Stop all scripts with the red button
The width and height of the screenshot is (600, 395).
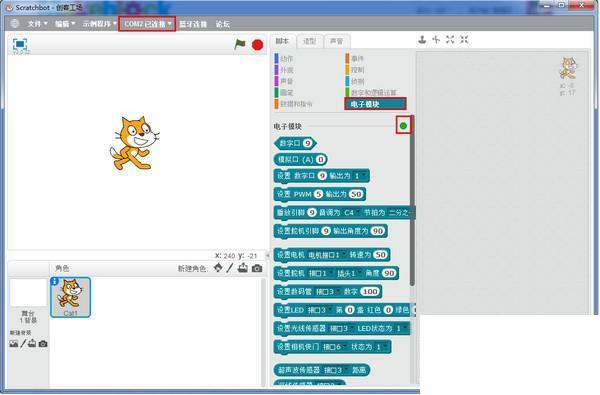click(258, 45)
